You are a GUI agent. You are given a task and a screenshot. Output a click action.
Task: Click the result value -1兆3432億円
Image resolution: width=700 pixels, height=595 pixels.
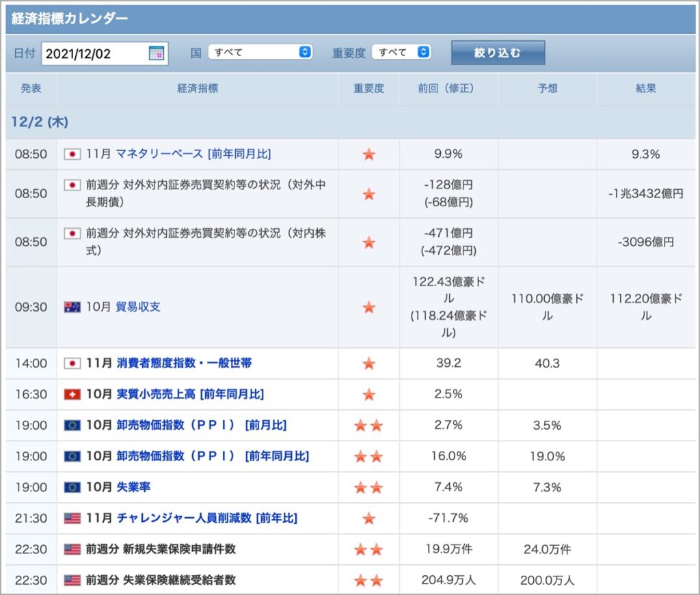point(645,193)
